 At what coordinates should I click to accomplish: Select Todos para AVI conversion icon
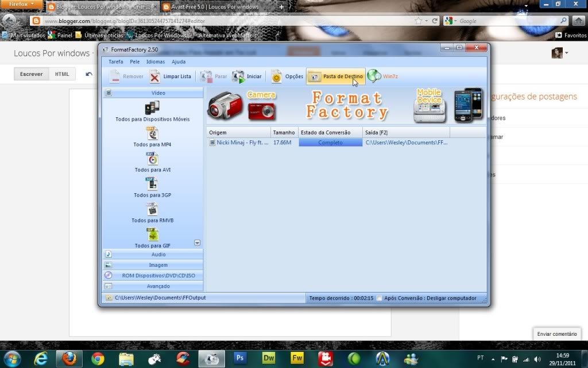click(x=152, y=159)
